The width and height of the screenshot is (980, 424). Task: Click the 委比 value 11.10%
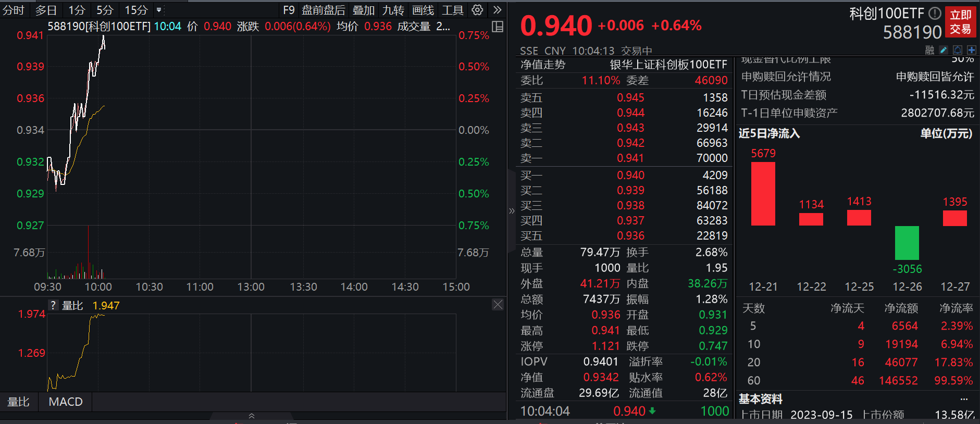[601, 80]
